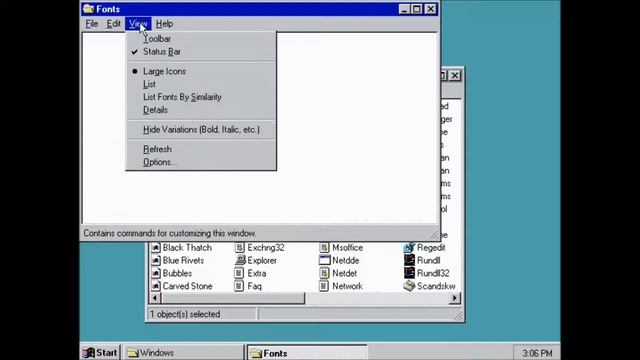Select the Bubbles file name
Screen dimensions: 640x360
click(177, 273)
